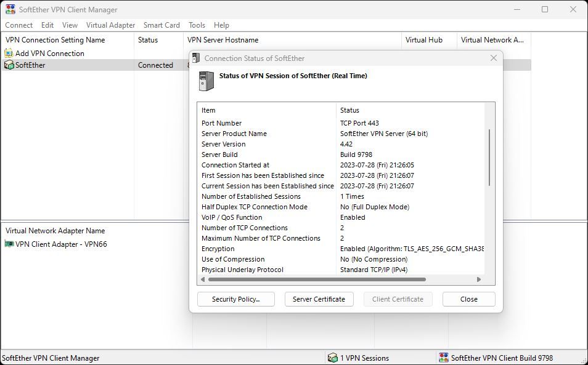
Task: Open the Tools menu
Action: 197,25
